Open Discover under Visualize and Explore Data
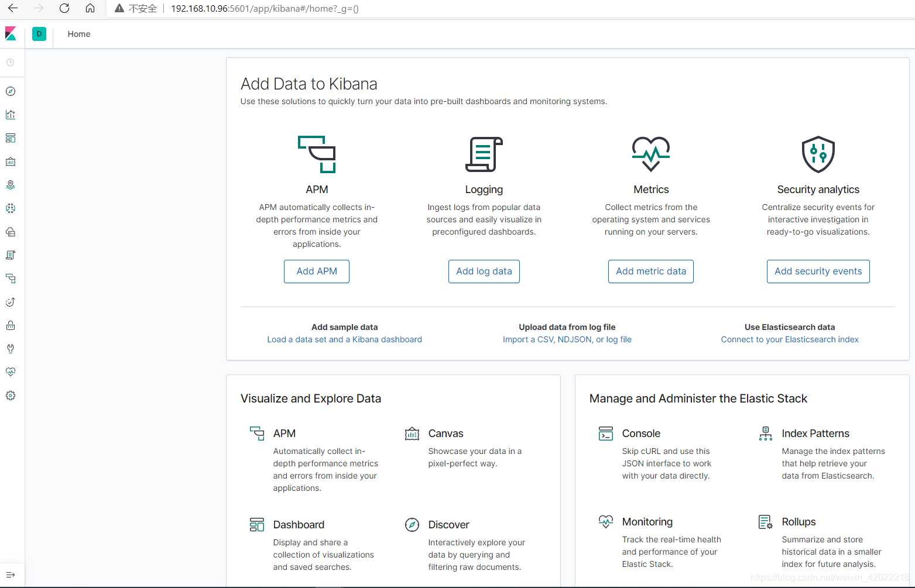 [448, 525]
